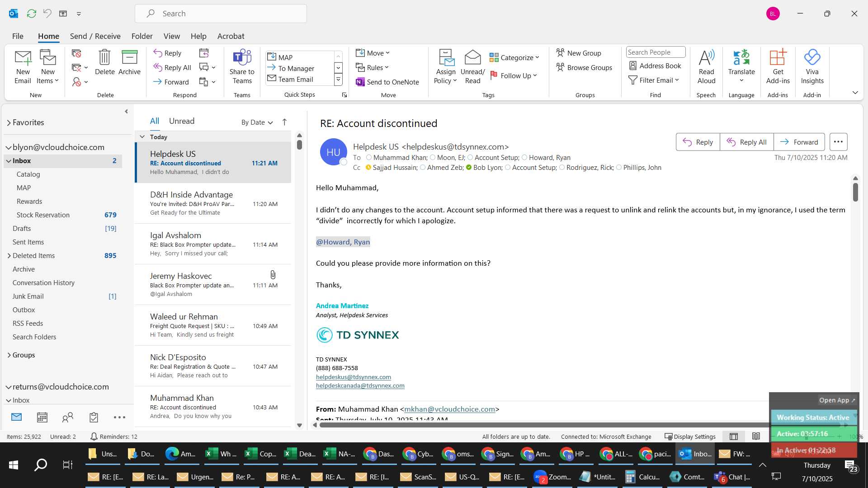Expand the Favorites folder group

9,122
